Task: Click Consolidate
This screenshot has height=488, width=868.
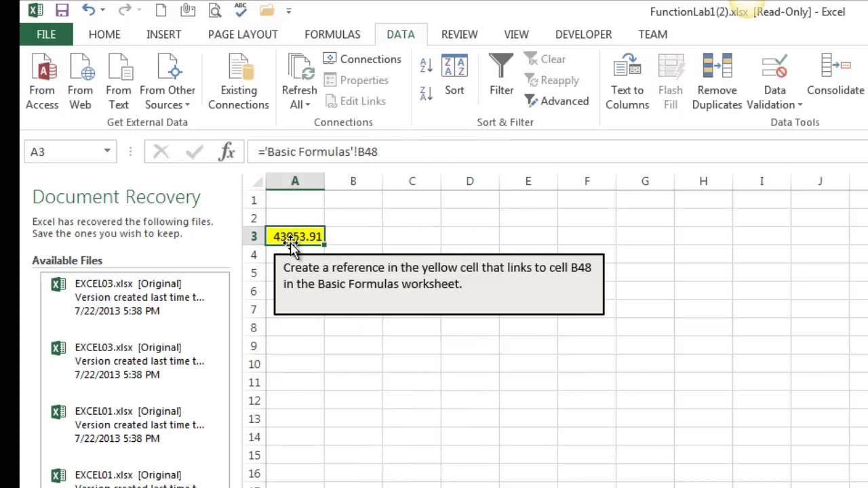Action: coord(835,75)
